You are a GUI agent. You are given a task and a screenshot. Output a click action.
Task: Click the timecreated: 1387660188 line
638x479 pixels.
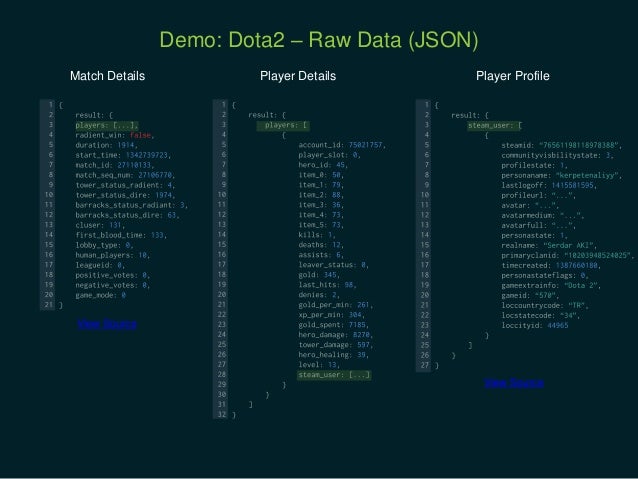[551, 265]
